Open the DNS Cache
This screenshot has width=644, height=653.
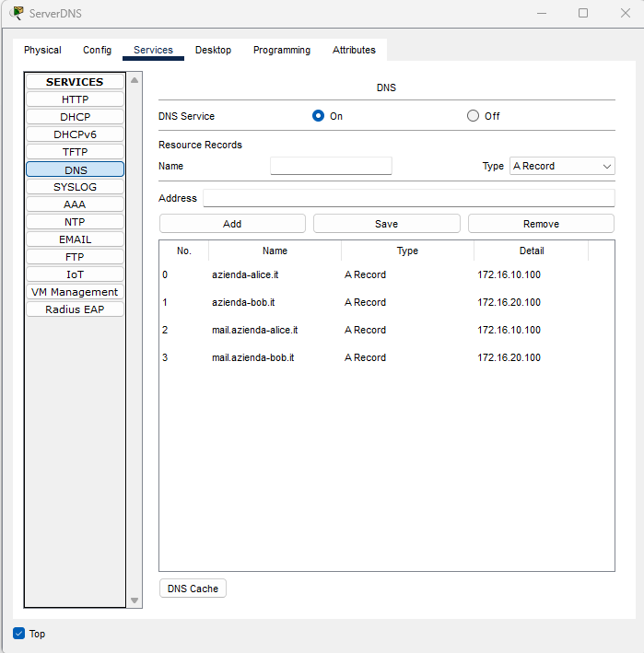coord(193,589)
